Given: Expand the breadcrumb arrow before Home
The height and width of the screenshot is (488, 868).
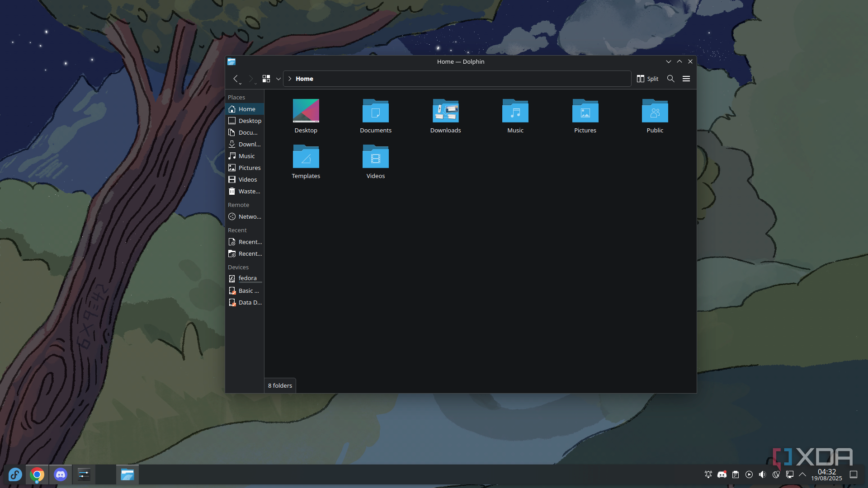Looking at the screenshot, I should point(290,79).
